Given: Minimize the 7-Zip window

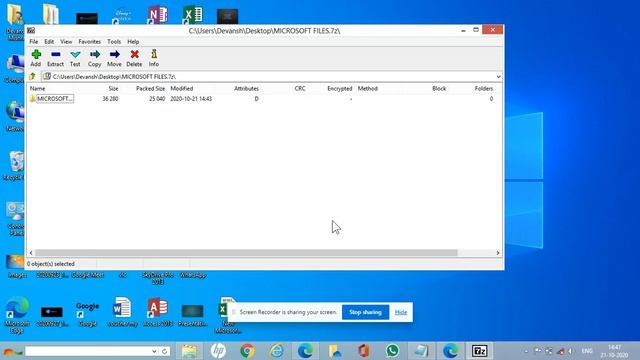Looking at the screenshot, I should [463, 30].
